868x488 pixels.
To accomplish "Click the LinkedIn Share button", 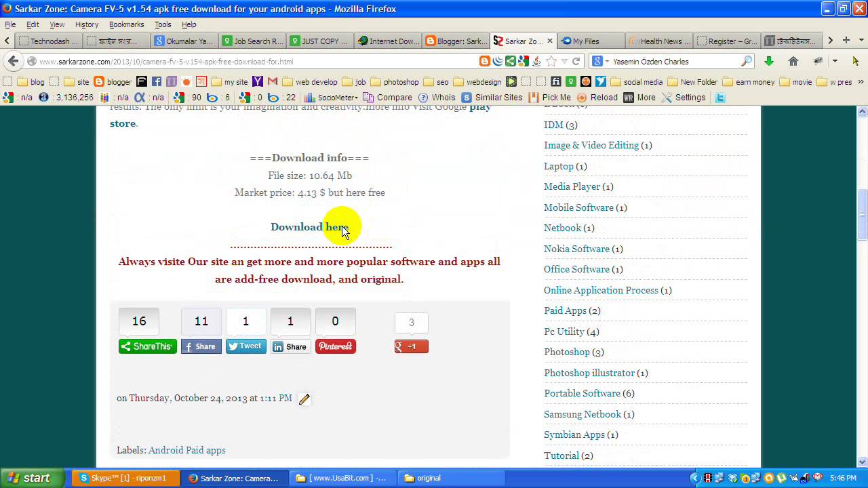I will 290,346.
